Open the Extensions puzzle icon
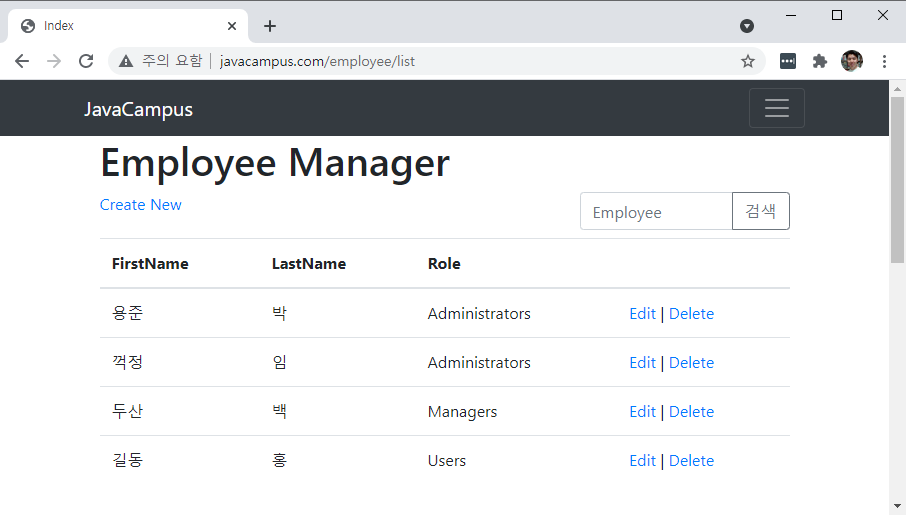 click(820, 61)
